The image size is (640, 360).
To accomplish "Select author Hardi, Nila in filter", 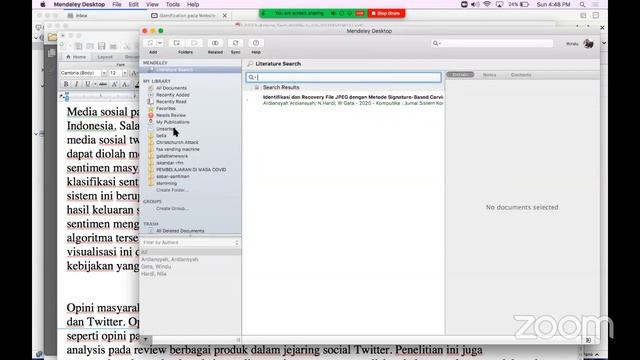I will point(153,274).
